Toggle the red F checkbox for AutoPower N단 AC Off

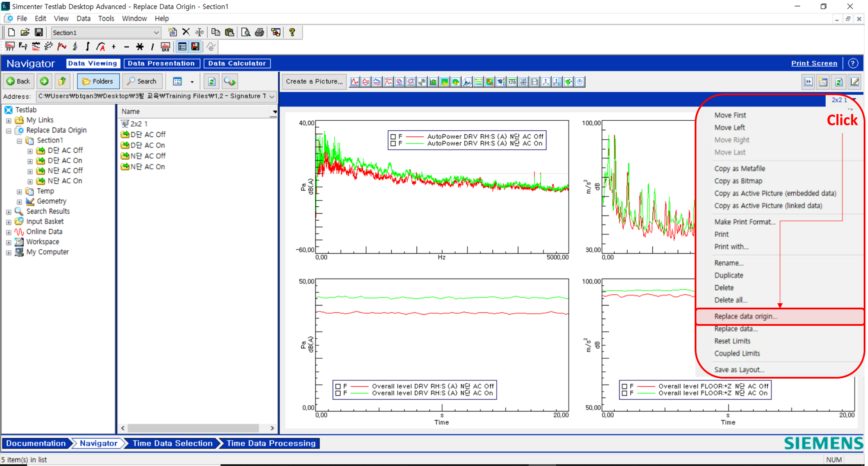tap(393, 137)
